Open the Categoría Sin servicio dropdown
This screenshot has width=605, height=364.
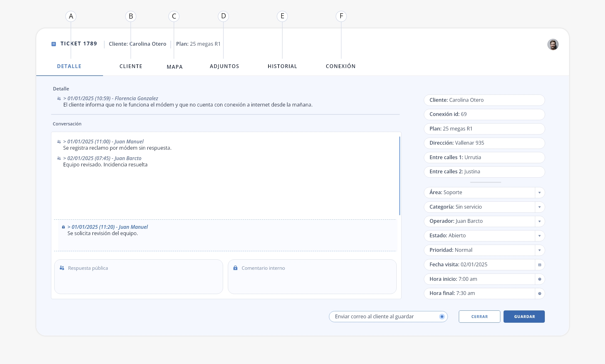click(x=539, y=207)
